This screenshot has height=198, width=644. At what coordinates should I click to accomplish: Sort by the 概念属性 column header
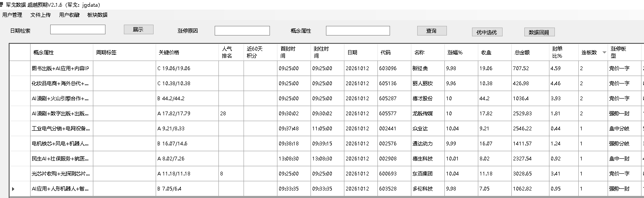coord(62,53)
